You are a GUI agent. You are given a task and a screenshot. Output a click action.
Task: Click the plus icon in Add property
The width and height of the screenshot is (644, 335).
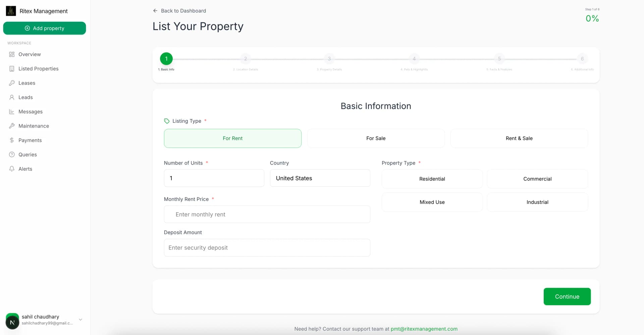coord(28,28)
